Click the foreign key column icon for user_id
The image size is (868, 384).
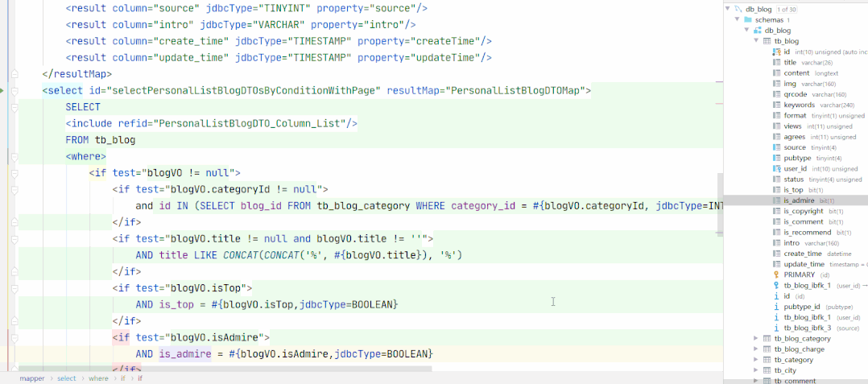pos(777,168)
